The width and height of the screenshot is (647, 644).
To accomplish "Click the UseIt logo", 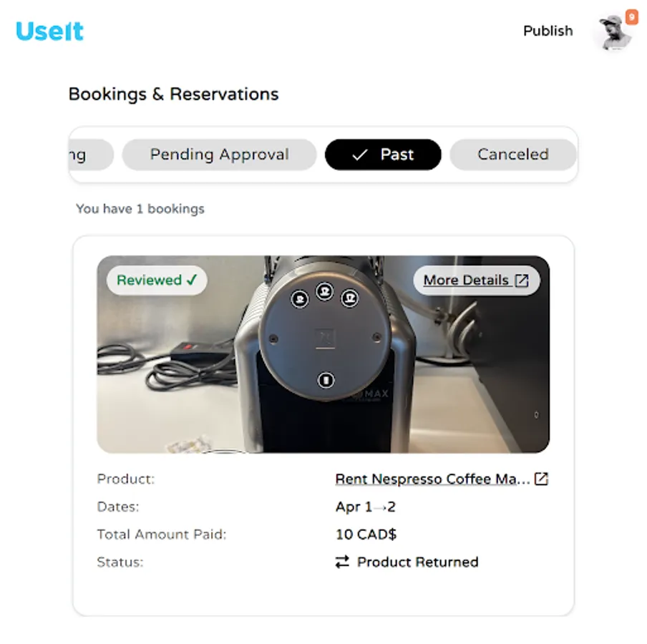I will point(49,31).
